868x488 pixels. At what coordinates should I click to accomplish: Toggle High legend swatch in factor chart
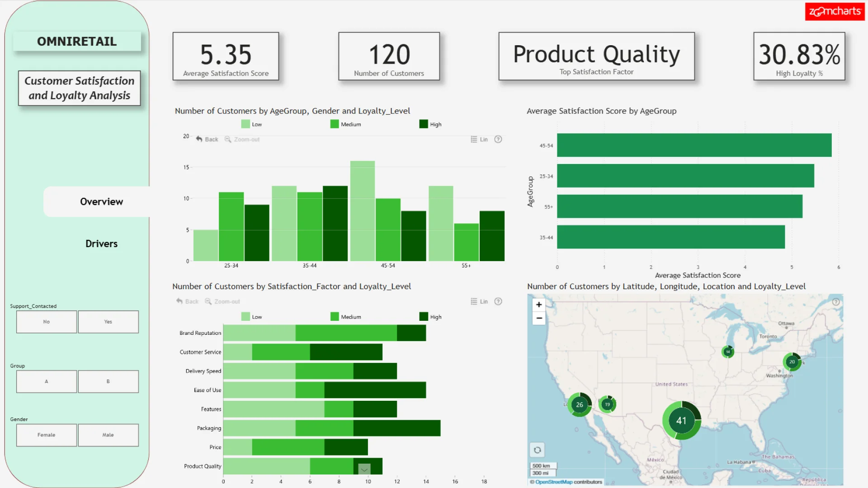click(x=424, y=317)
